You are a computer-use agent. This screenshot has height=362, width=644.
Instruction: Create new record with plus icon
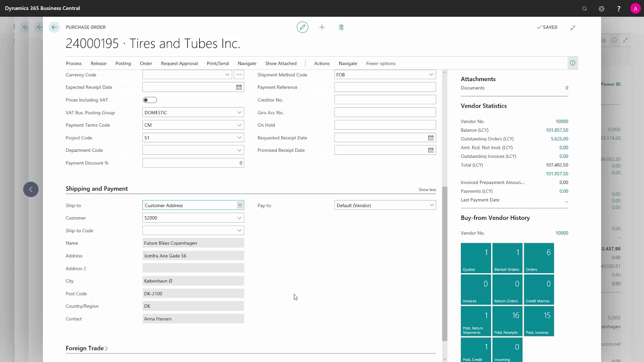click(x=322, y=27)
